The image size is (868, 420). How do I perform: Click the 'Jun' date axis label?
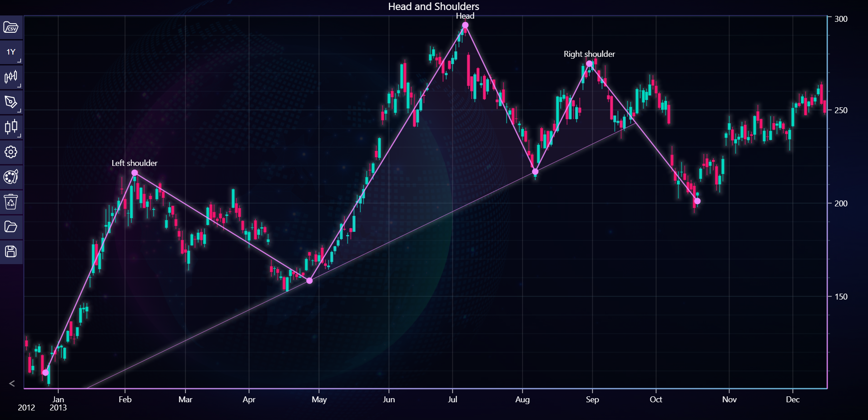[389, 400]
